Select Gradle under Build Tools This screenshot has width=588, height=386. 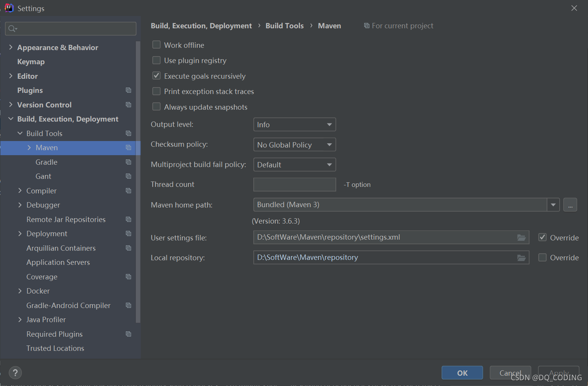tap(46, 162)
